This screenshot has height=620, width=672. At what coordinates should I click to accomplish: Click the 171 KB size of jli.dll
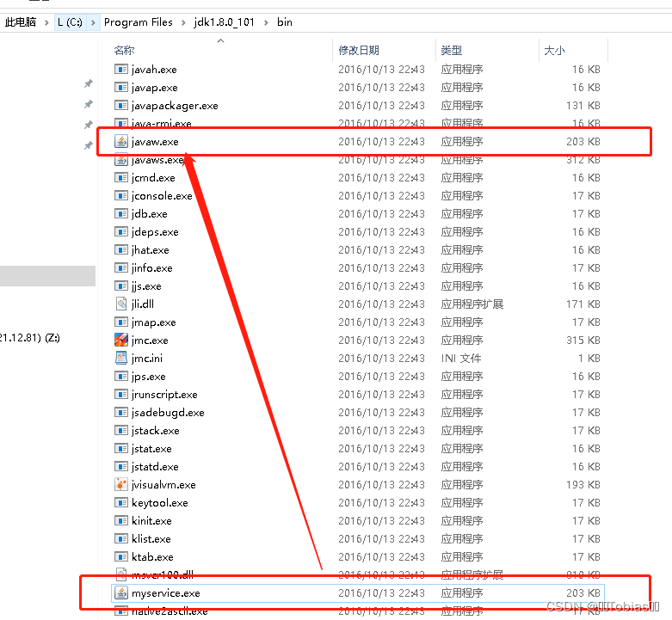coord(583,304)
